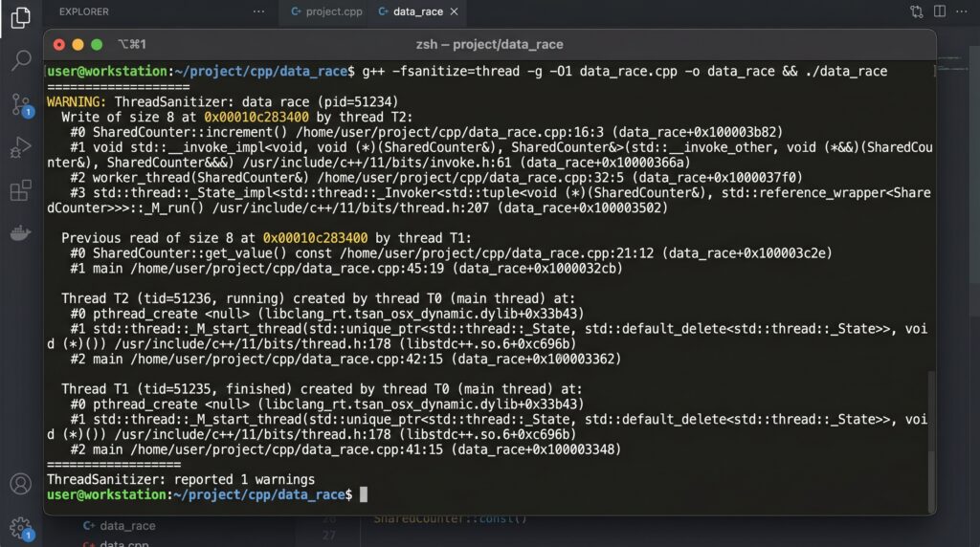Split the editor to the right

click(x=940, y=11)
